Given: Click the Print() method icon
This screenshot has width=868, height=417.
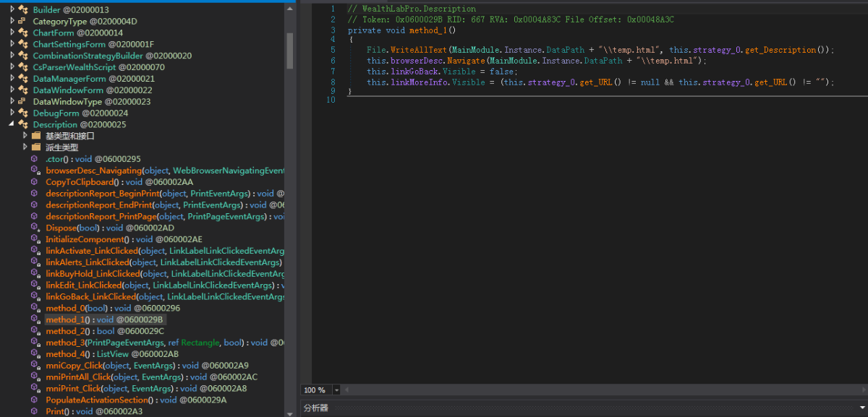Looking at the screenshot, I should [x=35, y=411].
